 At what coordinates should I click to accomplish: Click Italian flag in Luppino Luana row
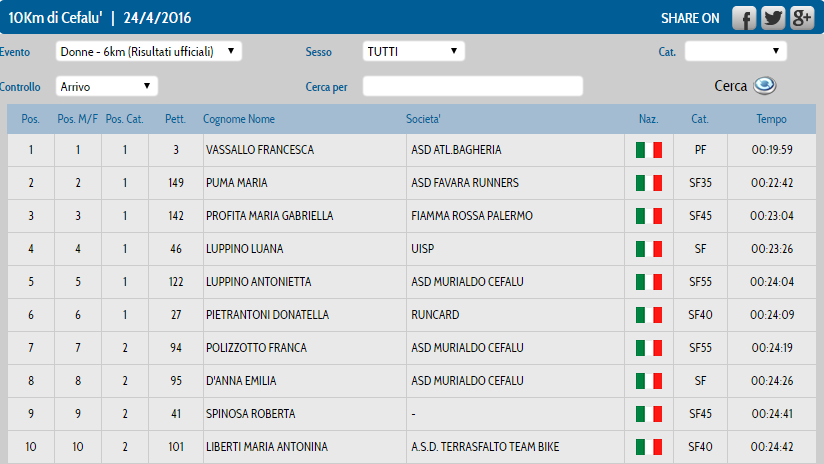point(648,249)
